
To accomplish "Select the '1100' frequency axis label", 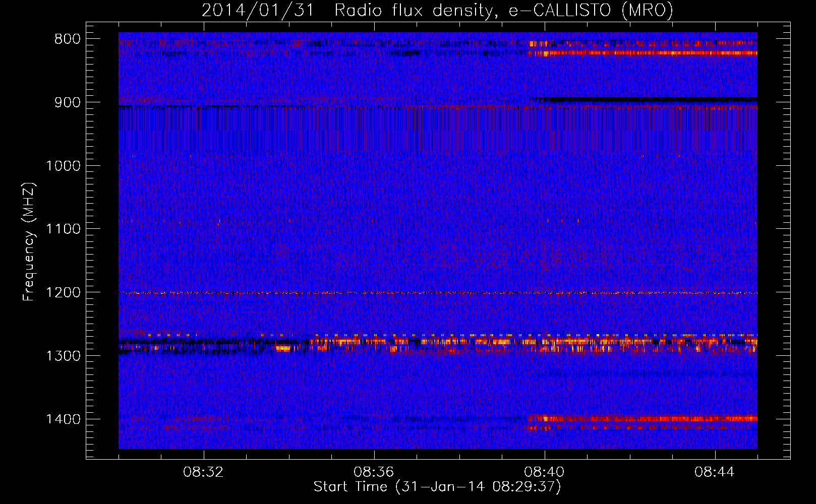I will click(x=63, y=229).
